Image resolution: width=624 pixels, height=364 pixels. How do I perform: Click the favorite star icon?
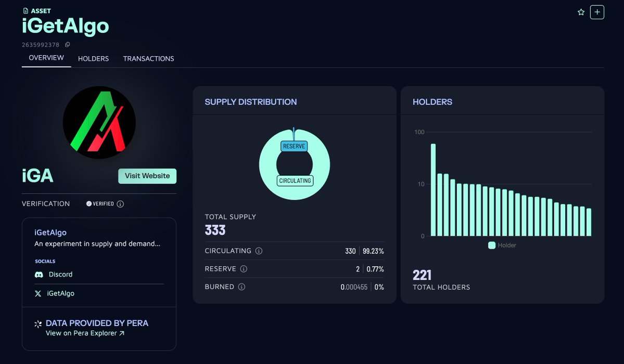(x=581, y=12)
